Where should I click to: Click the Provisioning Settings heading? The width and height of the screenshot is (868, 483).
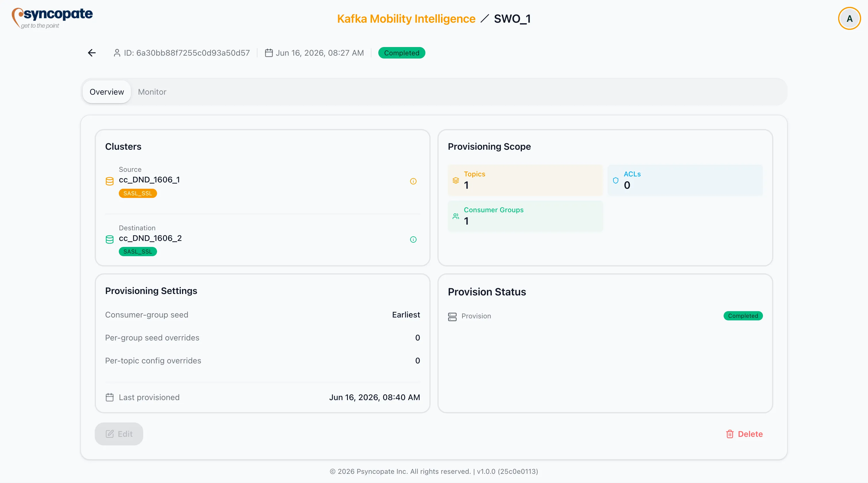(x=151, y=291)
